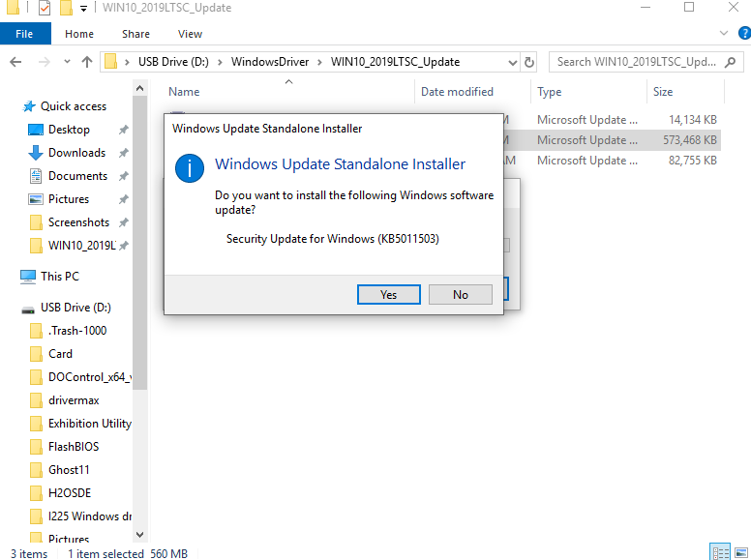Viewport: 751px width, 560px height.
Task: Switch to the Share ribbon tab
Action: point(135,34)
